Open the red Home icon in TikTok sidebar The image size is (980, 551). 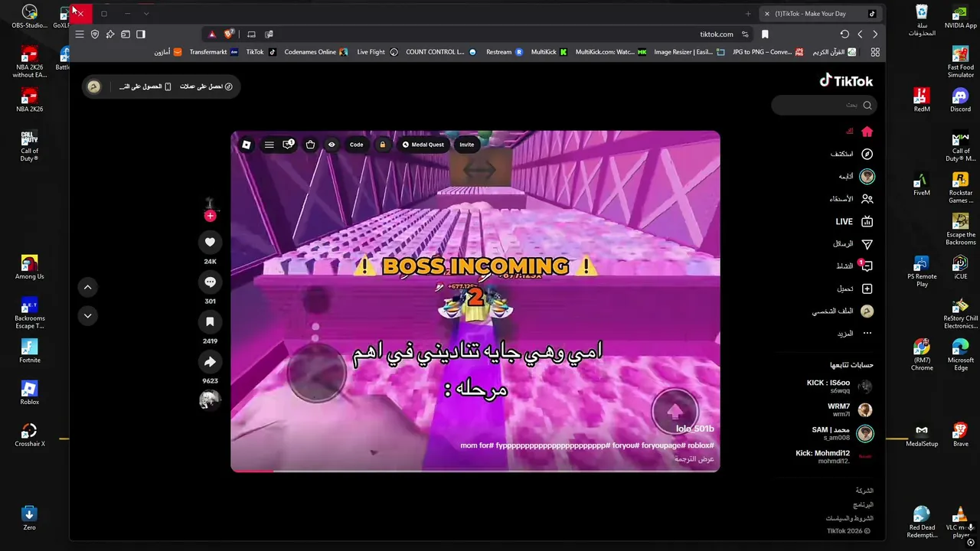[867, 132]
